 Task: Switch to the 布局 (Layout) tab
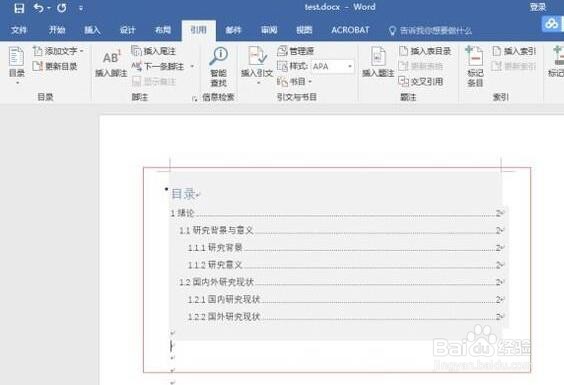point(163,30)
